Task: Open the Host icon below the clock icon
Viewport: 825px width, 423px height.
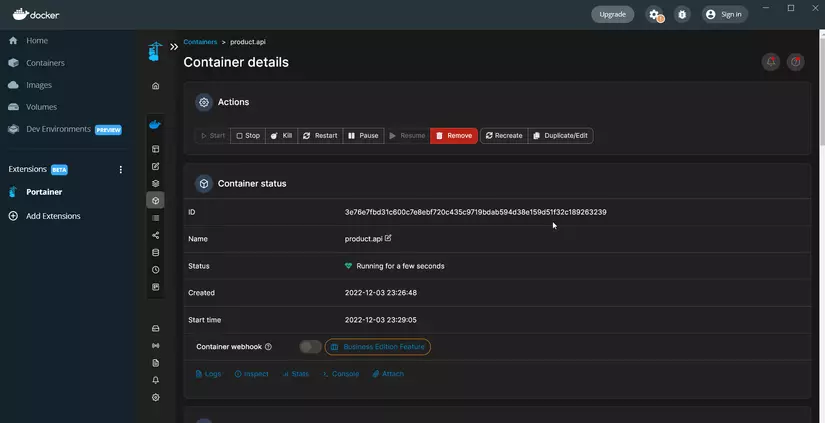Action: (155, 287)
